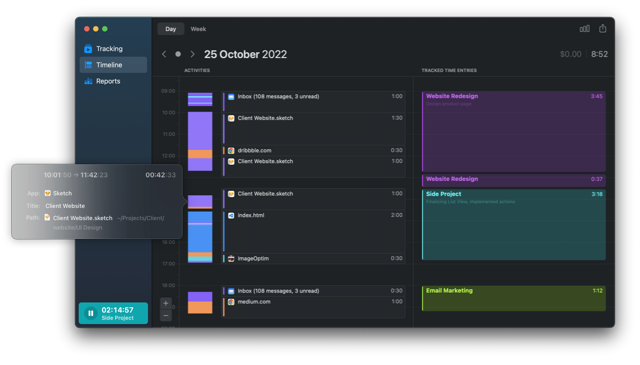This screenshot has width=640, height=365.
Task: Open the statistics chart icon
Action: tap(584, 29)
